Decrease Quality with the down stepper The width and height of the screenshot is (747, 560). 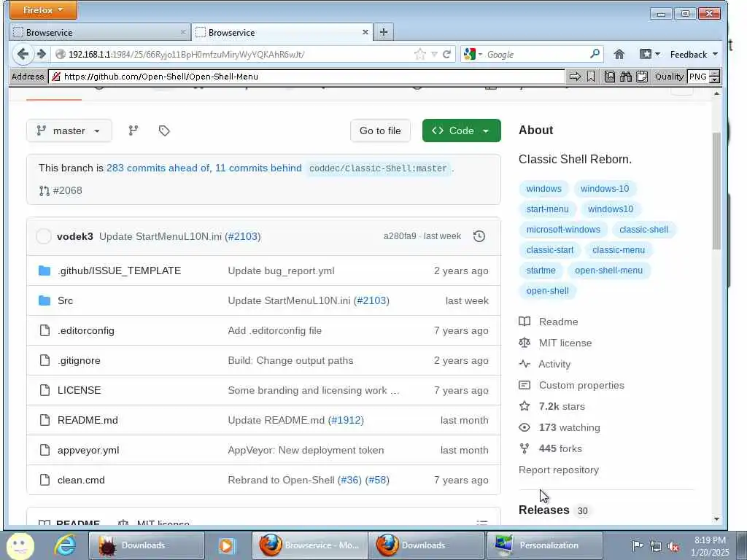(714, 80)
